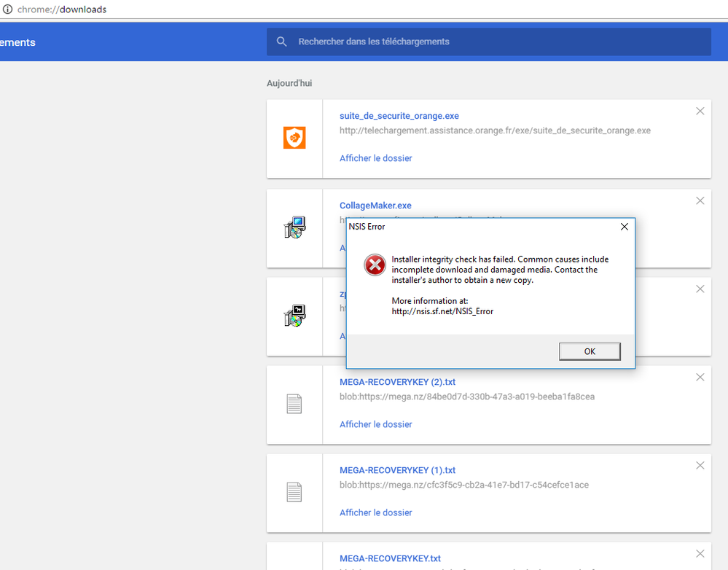This screenshot has height=570, width=728.
Task: Remove MEGA-RECOVERYKEY (2).txt from the list
Action: pos(700,378)
